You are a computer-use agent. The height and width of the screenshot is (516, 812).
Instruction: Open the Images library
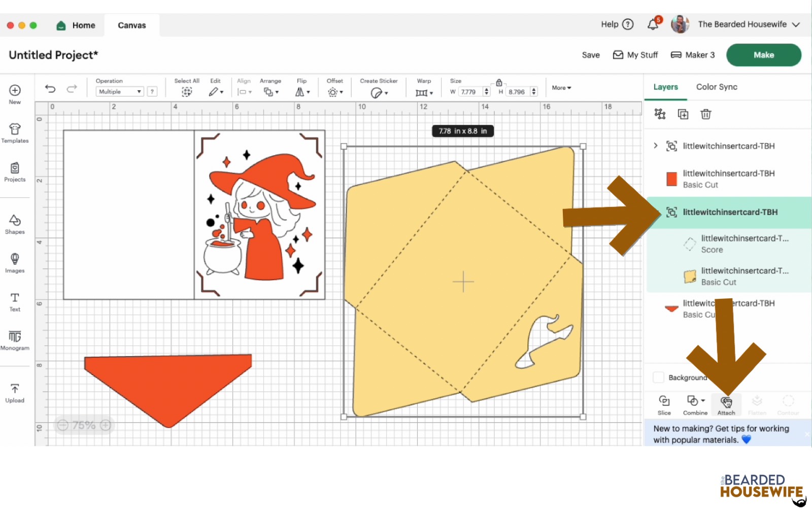coord(15,263)
